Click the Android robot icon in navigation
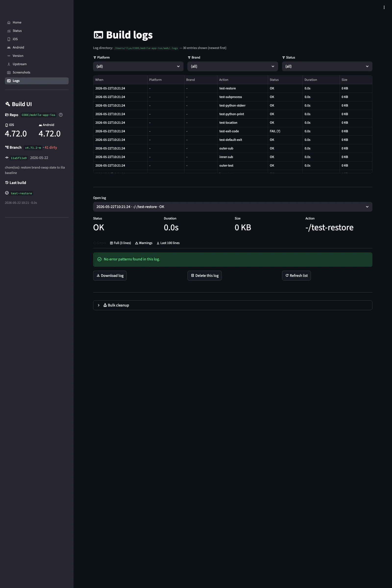The width and height of the screenshot is (392, 588). click(9, 48)
